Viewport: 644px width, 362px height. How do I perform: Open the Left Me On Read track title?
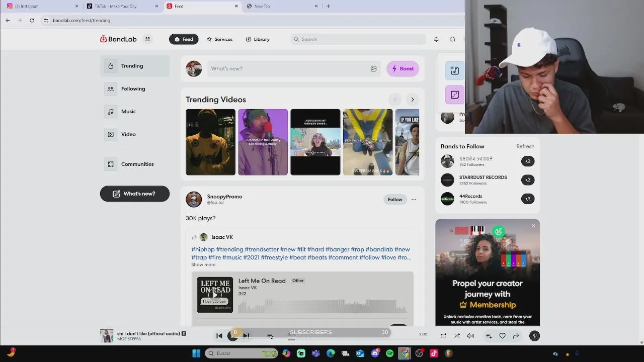click(x=262, y=281)
